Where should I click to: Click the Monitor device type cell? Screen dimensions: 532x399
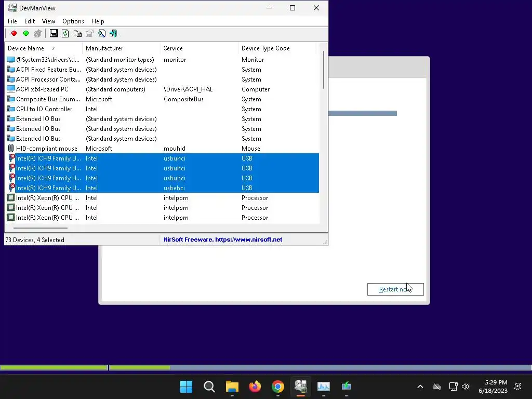click(253, 60)
